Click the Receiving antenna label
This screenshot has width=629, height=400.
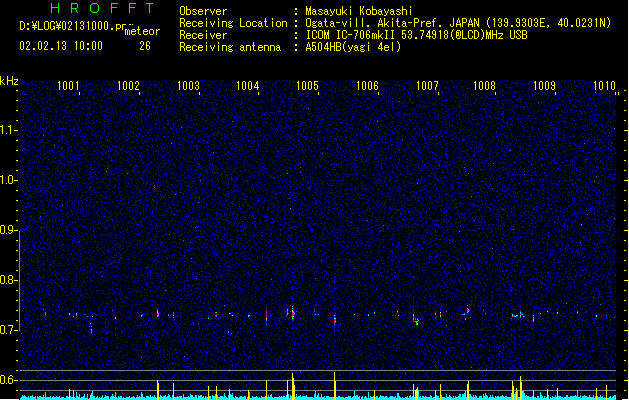point(230,47)
